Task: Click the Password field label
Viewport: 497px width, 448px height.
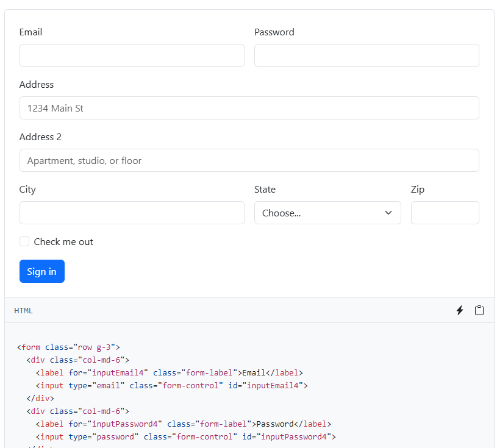Action: 274,32
